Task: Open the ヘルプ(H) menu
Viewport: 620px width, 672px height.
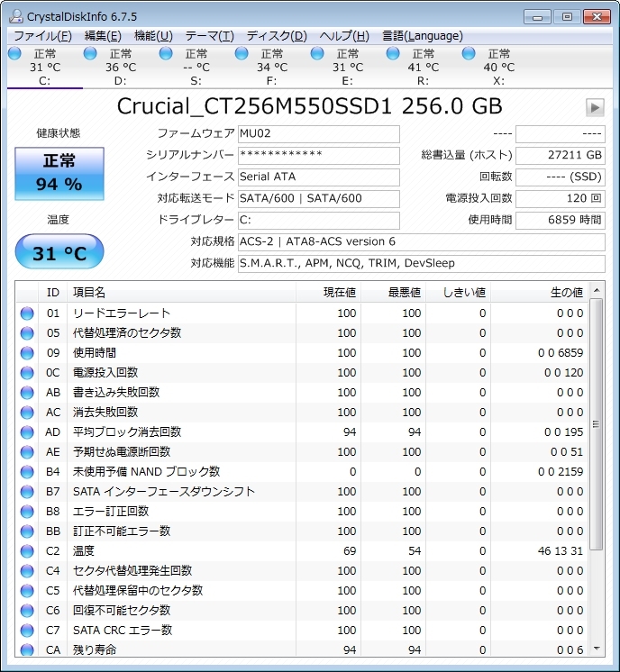Action: pyautogui.click(x=344, y=36)
